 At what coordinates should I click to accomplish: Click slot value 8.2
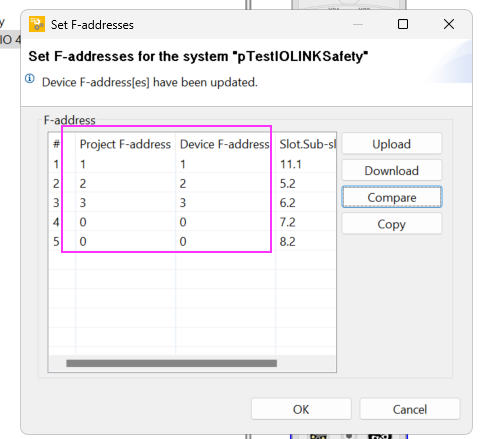(287, 241)
